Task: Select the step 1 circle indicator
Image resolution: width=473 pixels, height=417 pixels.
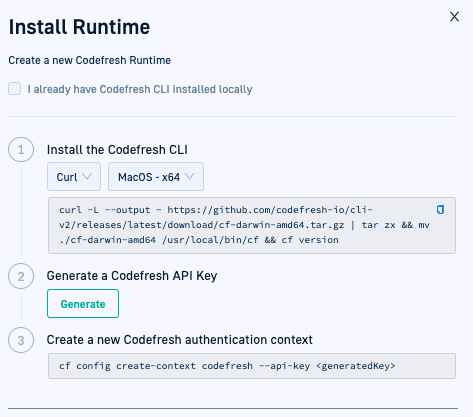Action: [21, 150]
